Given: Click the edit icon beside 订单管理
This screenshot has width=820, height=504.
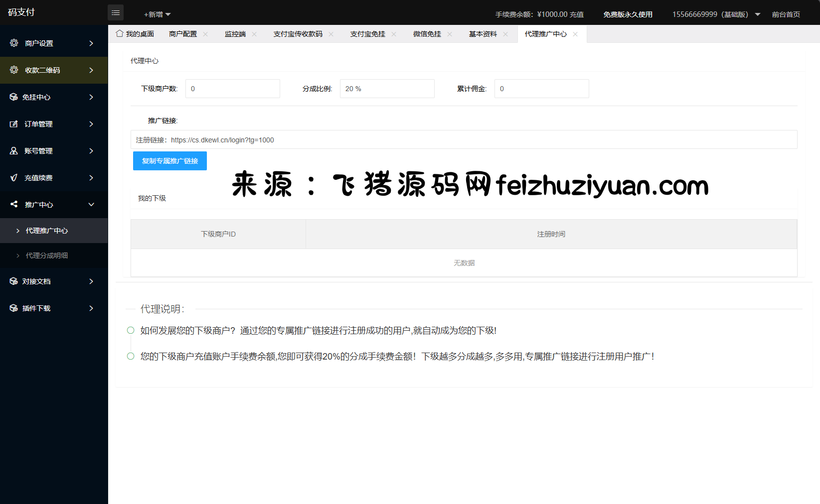Looking at the screenshot, I should click(x=14, y=124).
